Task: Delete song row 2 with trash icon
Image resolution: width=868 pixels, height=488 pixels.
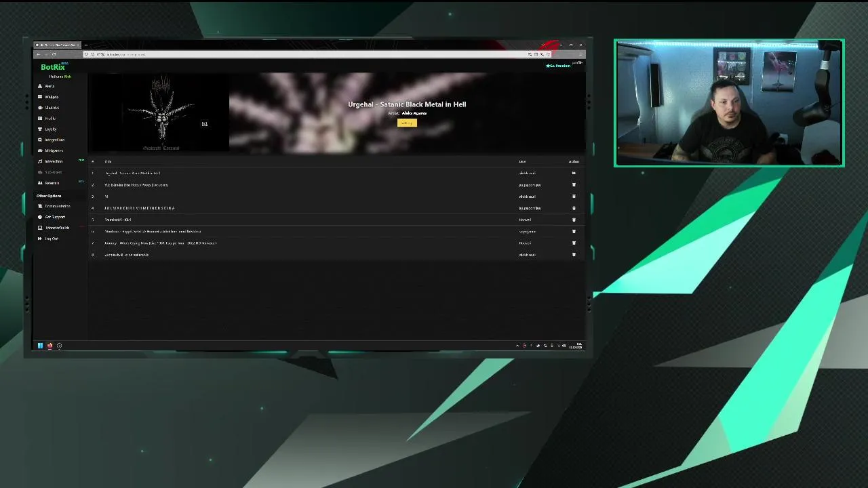Action: [x=574, y=184]
